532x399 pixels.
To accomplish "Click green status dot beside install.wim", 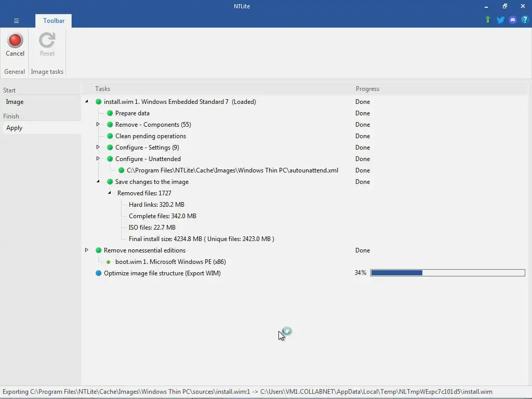I will pos(98,102).
